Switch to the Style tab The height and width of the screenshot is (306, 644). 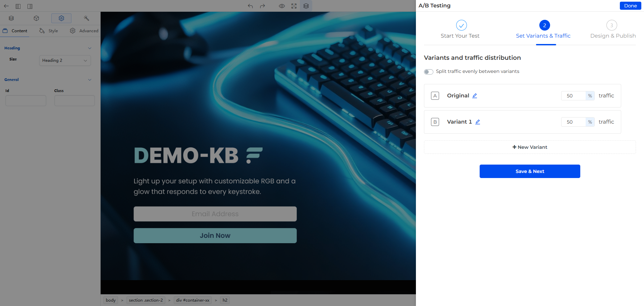(x=49, y=31)
